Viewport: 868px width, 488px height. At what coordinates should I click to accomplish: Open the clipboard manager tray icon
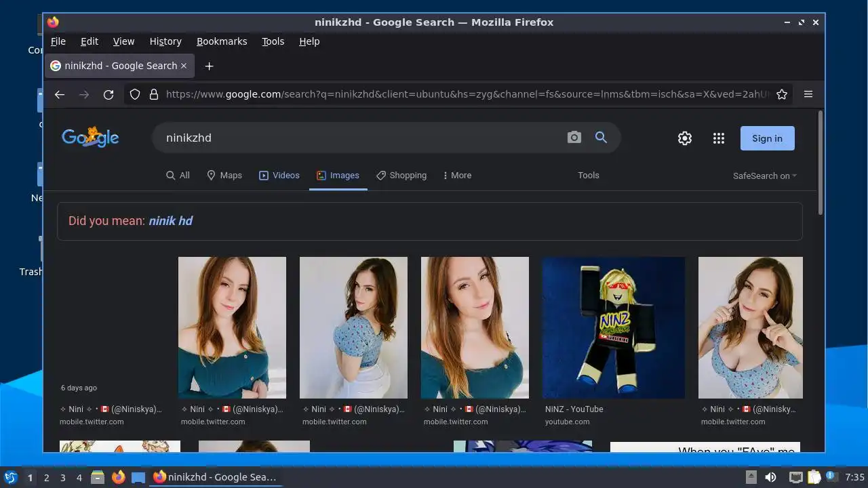pyautogui.click(x=814, y=477)
